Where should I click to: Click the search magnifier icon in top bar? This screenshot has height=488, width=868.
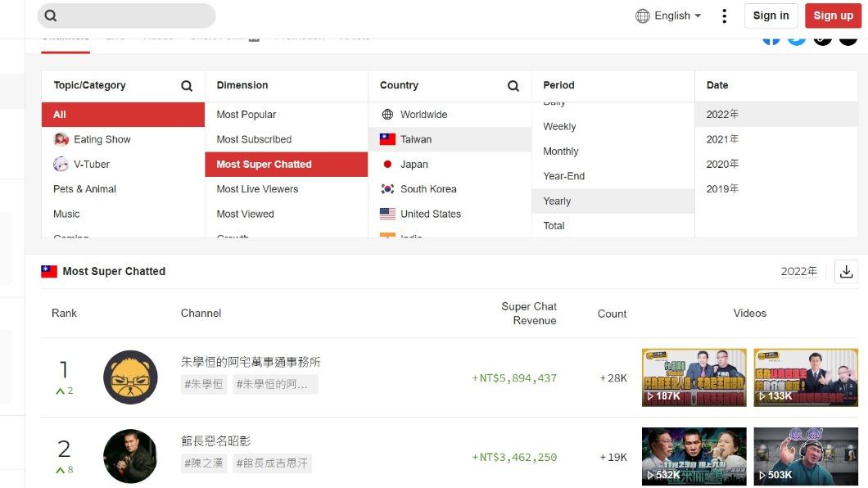pos(51,16)
